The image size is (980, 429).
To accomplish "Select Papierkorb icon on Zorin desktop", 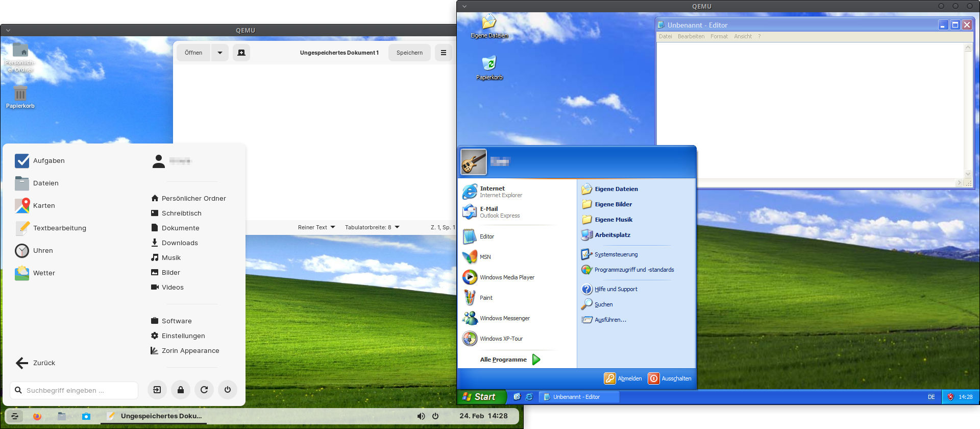I will (x=20, y=97).
